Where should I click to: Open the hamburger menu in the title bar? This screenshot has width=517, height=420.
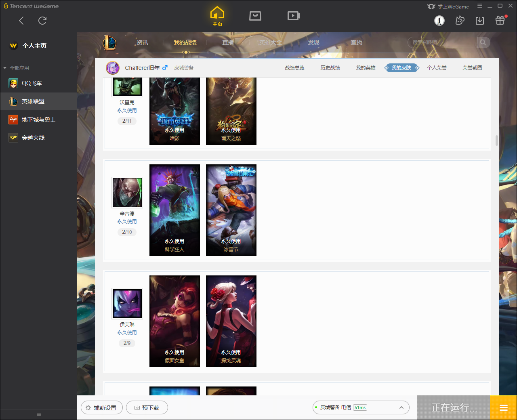[x=480, y=6]
